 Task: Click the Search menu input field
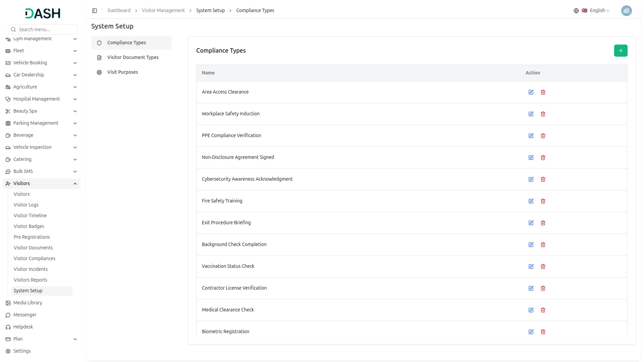pyautogui.click(x=43, y=29)
